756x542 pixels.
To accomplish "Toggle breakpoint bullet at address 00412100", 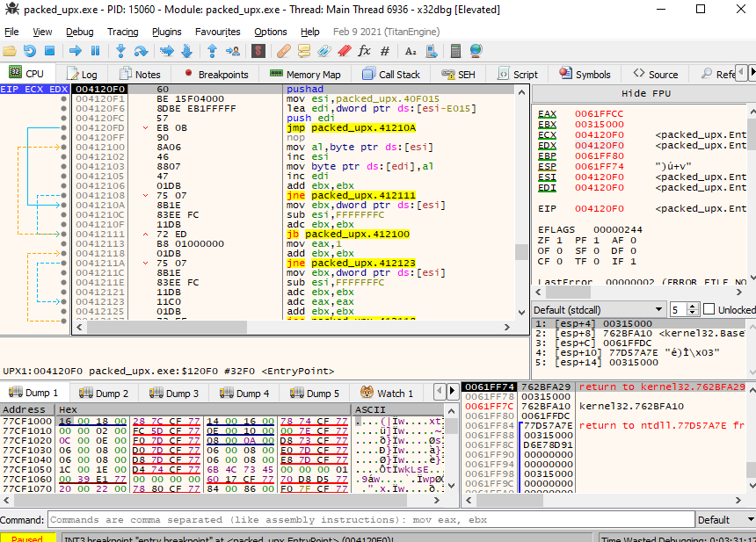I will pos(63,147).
